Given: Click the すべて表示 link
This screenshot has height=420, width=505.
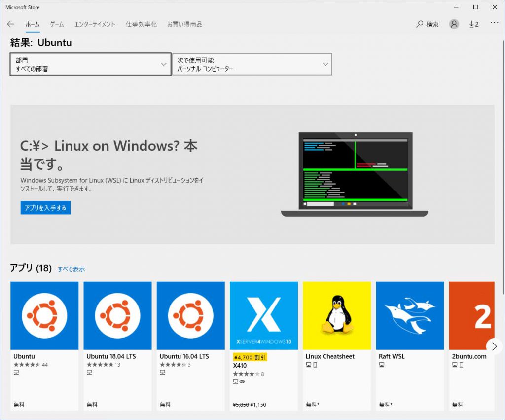Looking at the screenshot, I should point(71,269).
